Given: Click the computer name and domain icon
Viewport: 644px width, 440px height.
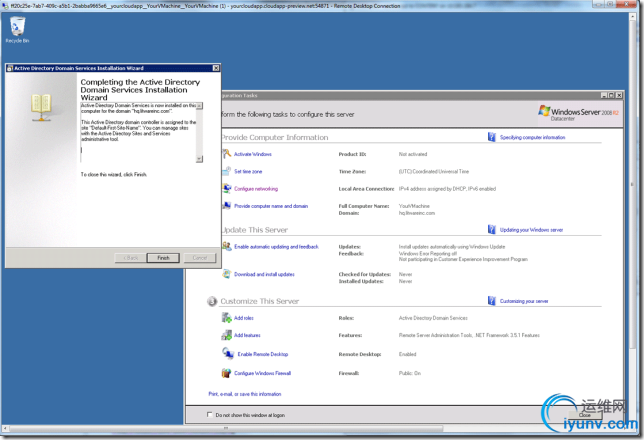Looking at the screenshot, I should point(227,205).
